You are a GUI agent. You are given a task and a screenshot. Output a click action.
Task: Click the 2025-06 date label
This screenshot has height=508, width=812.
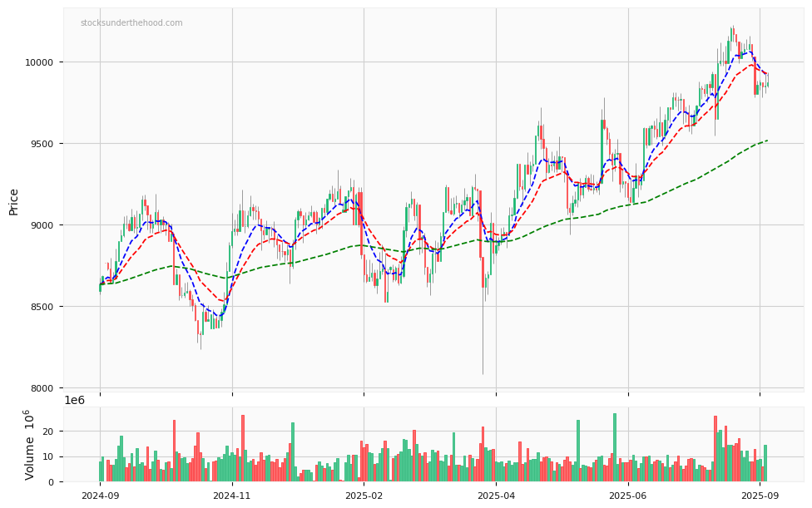628,496
